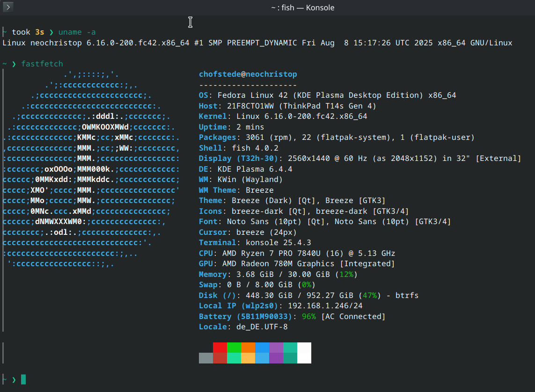Click the chofstede@neochristop header text
The height and width of the screenshot is (392, 535).
(248, 74)
